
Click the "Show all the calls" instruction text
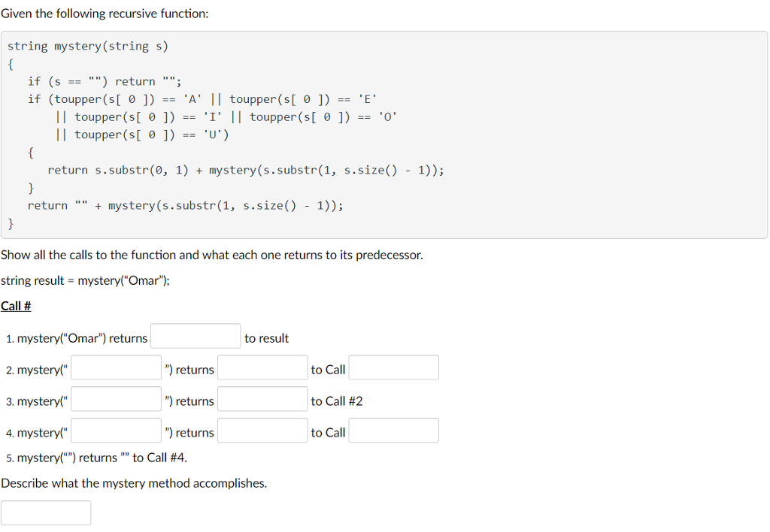point(213,255)
